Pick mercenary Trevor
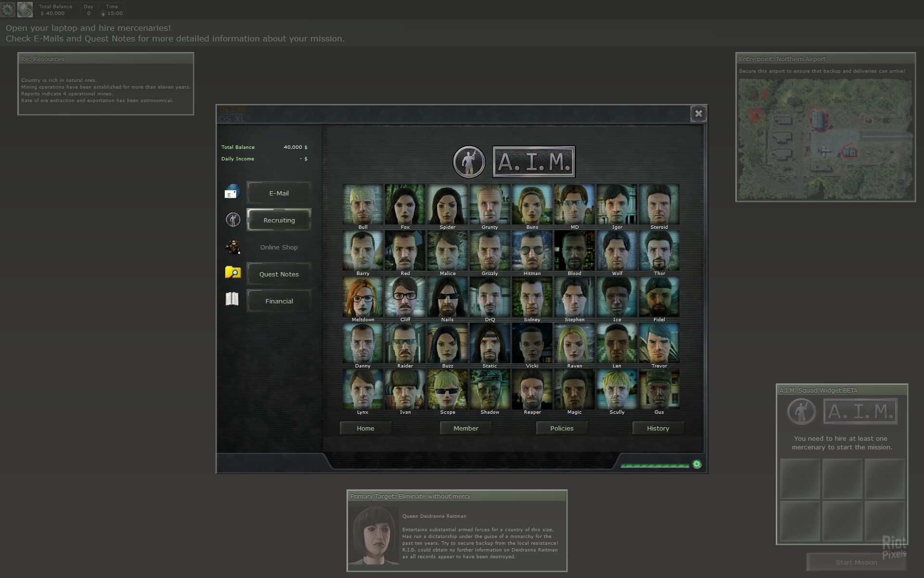The image size is (924, 578). 659,343
